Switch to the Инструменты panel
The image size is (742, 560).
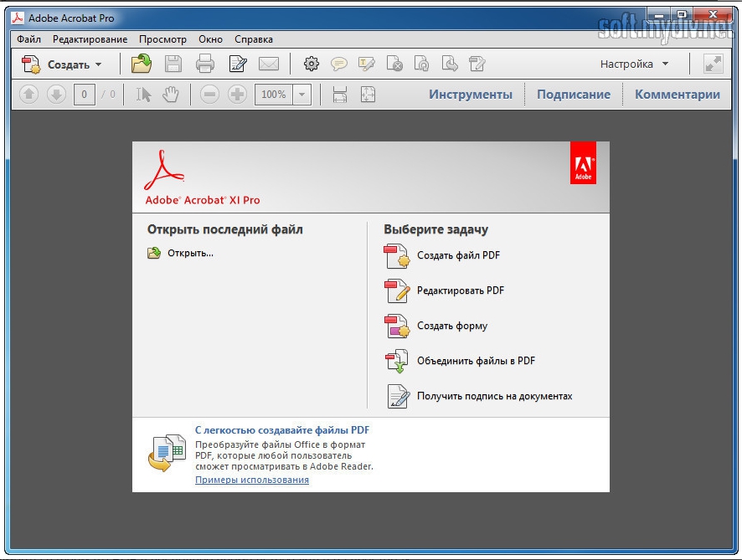point(471,95)
